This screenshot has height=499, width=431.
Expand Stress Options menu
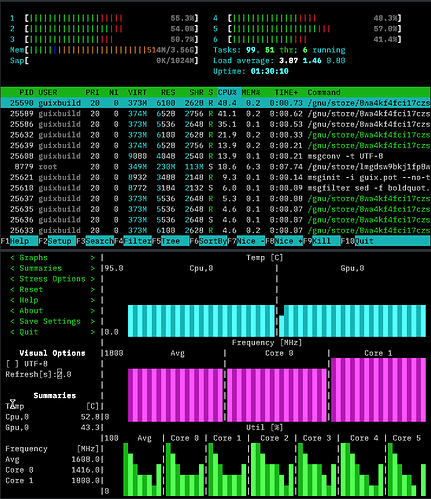click(52, 279)
